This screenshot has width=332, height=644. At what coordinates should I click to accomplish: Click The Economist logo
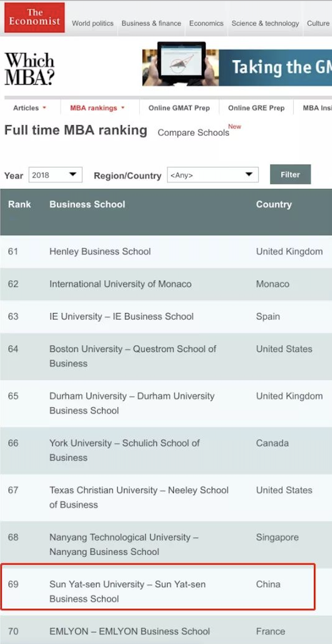[34, 18]
